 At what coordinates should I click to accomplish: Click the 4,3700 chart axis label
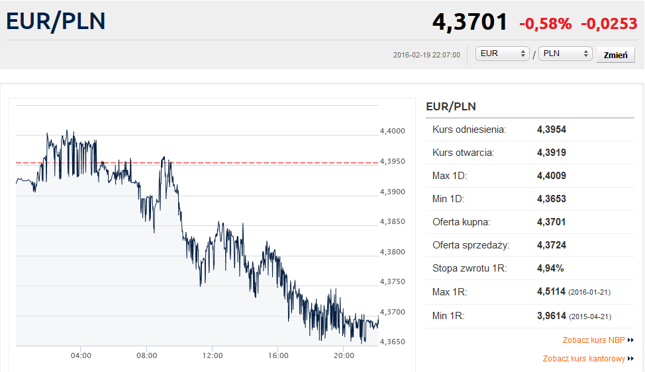[392, 312]
